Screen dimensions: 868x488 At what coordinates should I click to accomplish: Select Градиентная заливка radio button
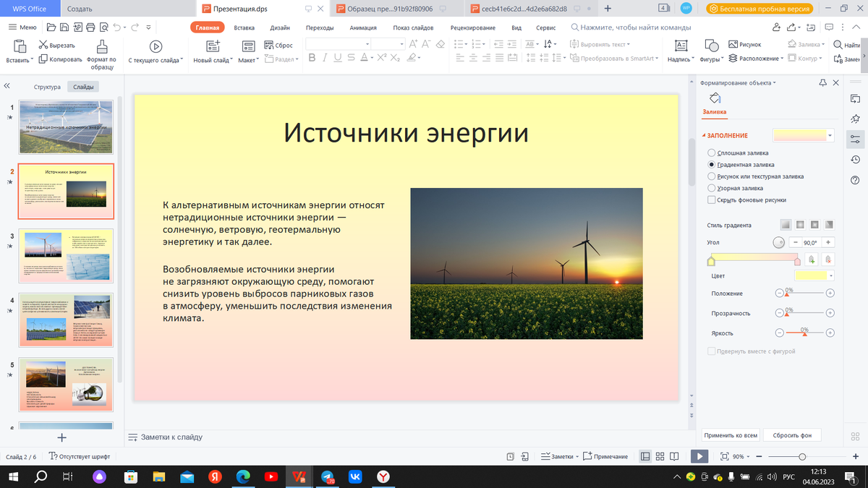(712, 165)
